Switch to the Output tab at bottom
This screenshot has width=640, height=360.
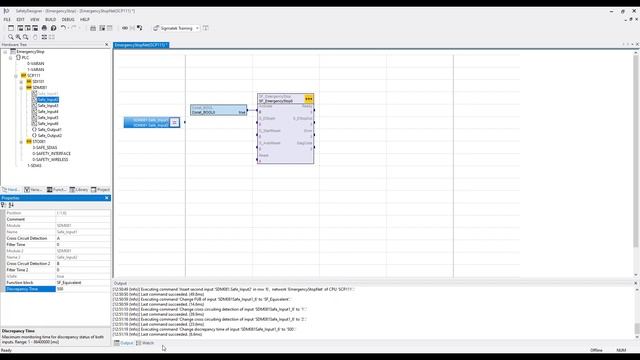tap(124, 343)
